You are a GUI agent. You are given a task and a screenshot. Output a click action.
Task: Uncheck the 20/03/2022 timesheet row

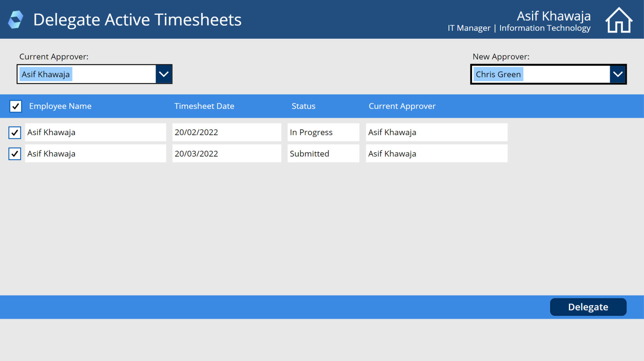point(14,154)
